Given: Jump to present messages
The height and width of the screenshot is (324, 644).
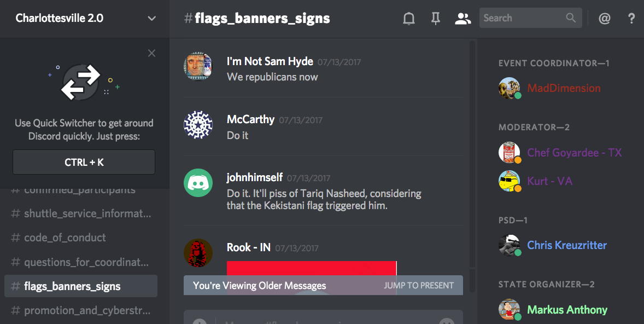Looking at the screenshot, I should [x=419, y=285].
